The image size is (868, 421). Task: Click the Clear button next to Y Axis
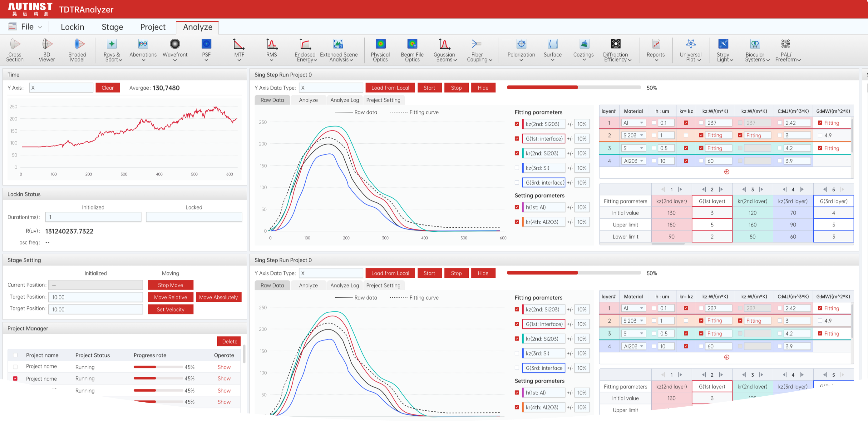click(x=107, y=88)
